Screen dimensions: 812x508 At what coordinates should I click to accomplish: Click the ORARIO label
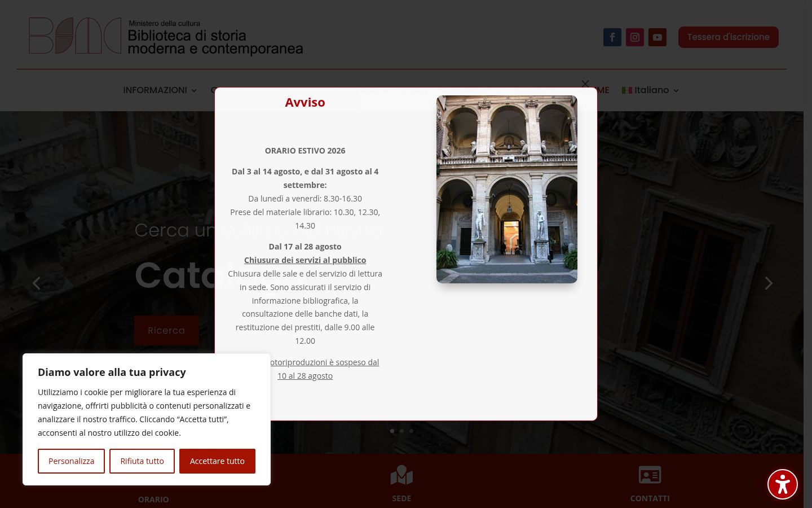pos(153,500)
